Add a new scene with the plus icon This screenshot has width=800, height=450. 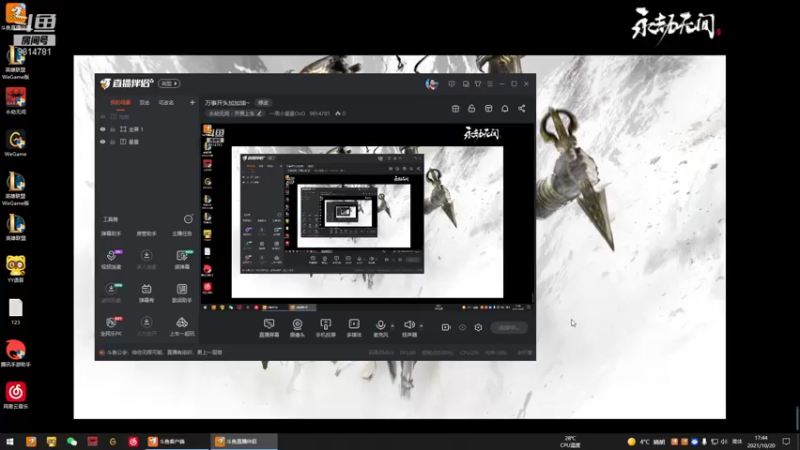click(192, 103)
